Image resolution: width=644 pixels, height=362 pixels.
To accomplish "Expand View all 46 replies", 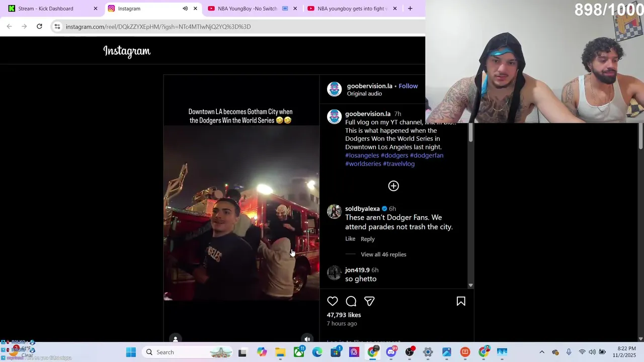I will (383, 254).
